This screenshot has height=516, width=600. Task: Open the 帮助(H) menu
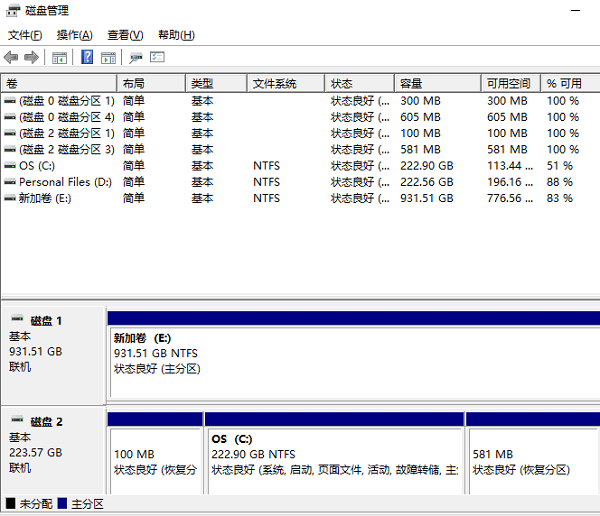click(x=176, y=35)
